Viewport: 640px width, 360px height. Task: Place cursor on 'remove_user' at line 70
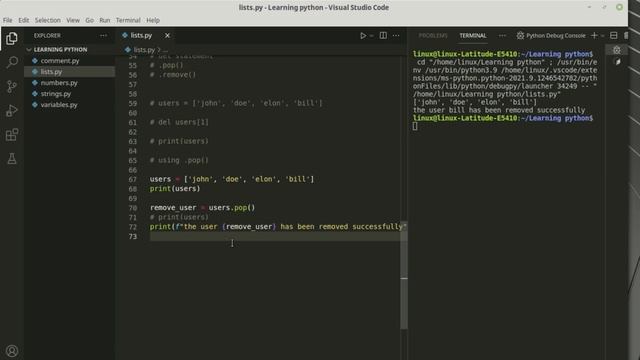pyautogui.click(x=173, y=208)
